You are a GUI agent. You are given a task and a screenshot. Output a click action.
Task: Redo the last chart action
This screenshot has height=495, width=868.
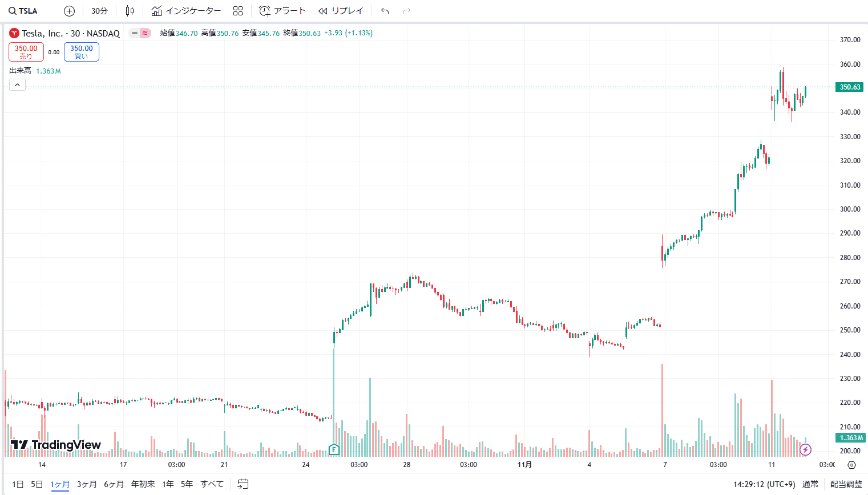[x=406, y=11]
